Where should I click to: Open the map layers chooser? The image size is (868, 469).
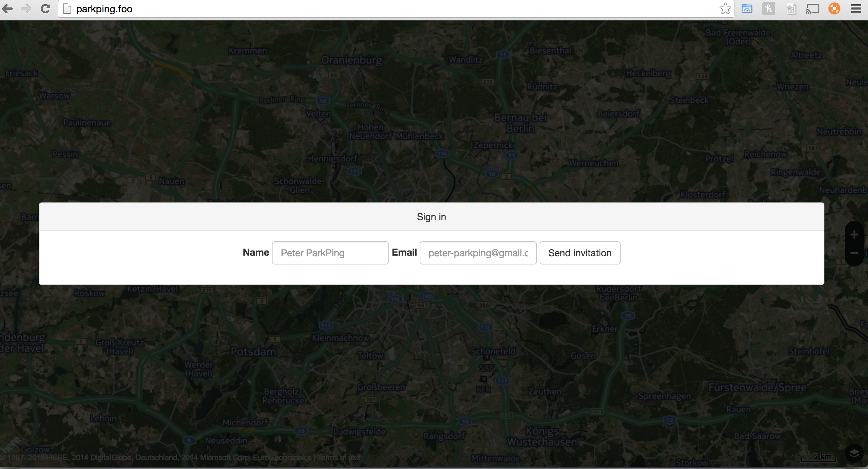coord(854,453)
